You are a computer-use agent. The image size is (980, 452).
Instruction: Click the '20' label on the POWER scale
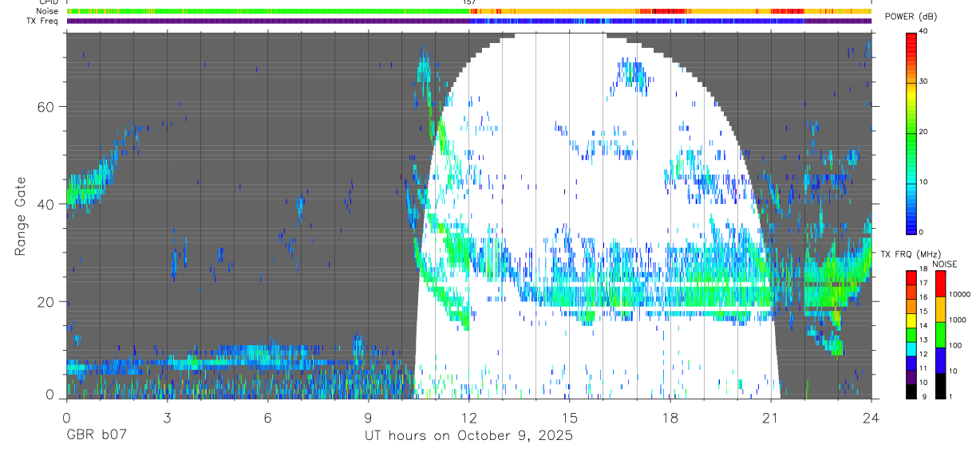pyautogui.click(x=923, y=132)
